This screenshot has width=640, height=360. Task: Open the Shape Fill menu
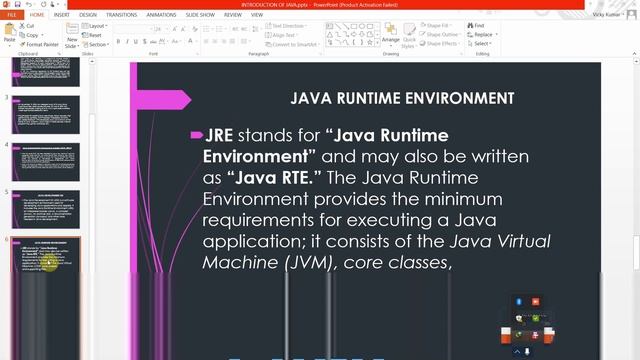[x=436, y=26]
